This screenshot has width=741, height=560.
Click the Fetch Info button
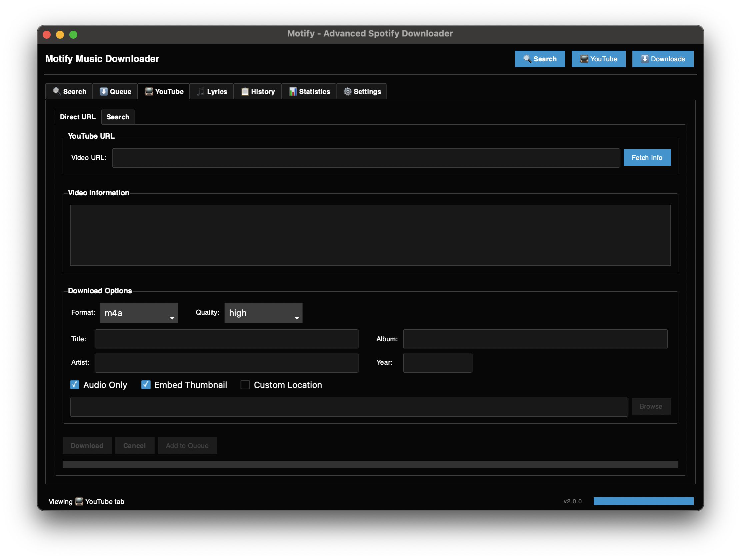pyautogui.click(x=647, y=158)
